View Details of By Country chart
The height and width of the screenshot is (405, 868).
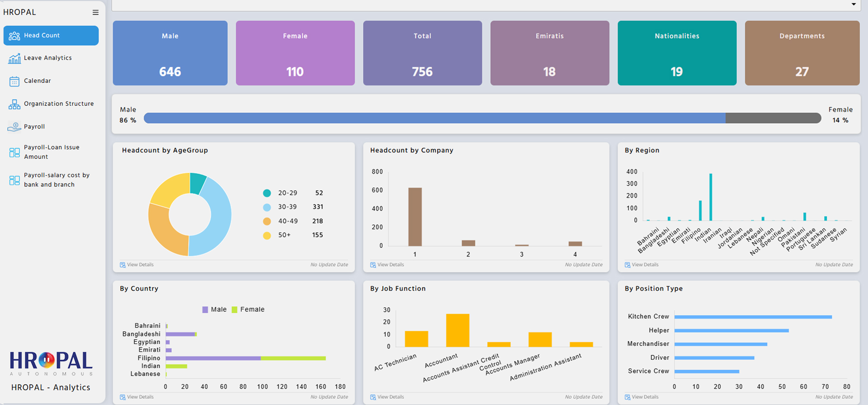pyautogui.click(x=140, y=397)
